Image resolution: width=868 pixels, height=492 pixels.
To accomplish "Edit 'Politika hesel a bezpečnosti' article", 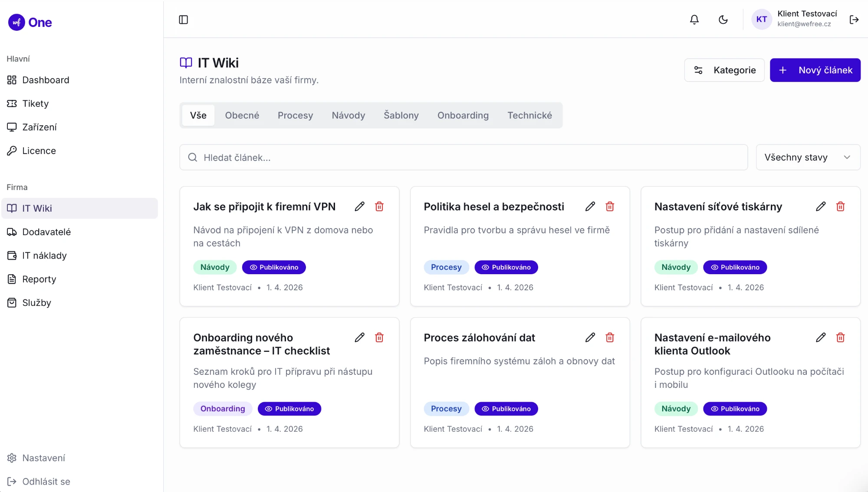I will point(590,207).
